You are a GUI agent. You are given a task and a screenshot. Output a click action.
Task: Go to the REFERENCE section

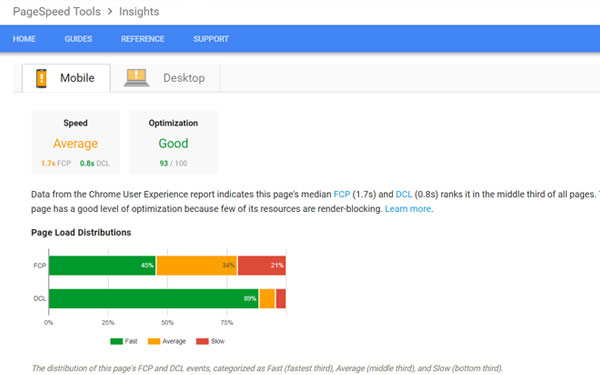point(143,39)
